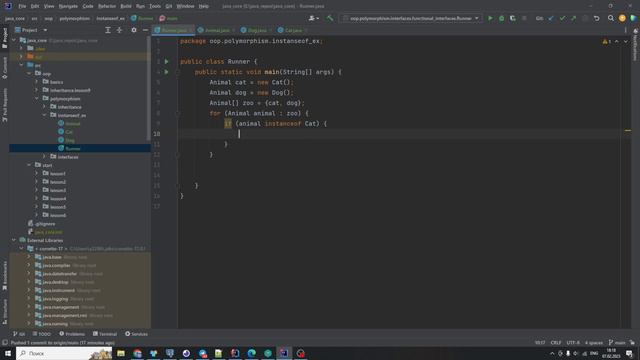Screen dimensions: 640x360
Task: Click the Windows Start button
Action: point(8,353)
